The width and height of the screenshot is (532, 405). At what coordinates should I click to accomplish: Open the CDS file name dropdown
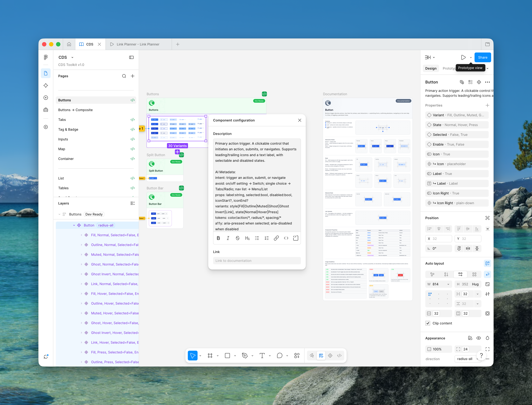(72, 57)
